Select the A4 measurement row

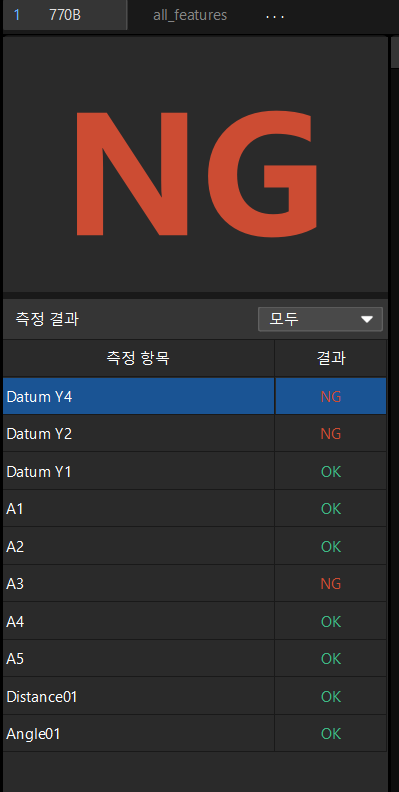coord(194,621)
